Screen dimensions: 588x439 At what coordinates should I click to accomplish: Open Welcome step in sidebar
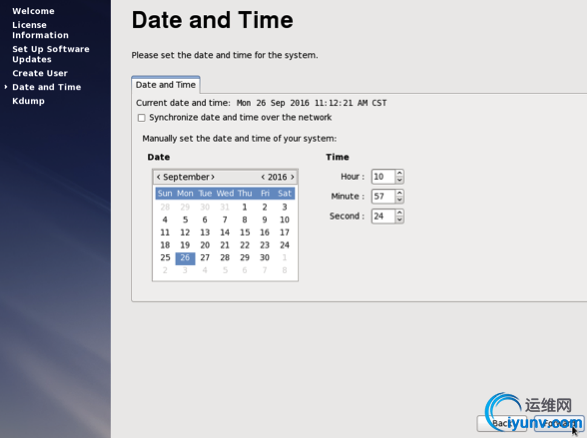click(33, 11)
